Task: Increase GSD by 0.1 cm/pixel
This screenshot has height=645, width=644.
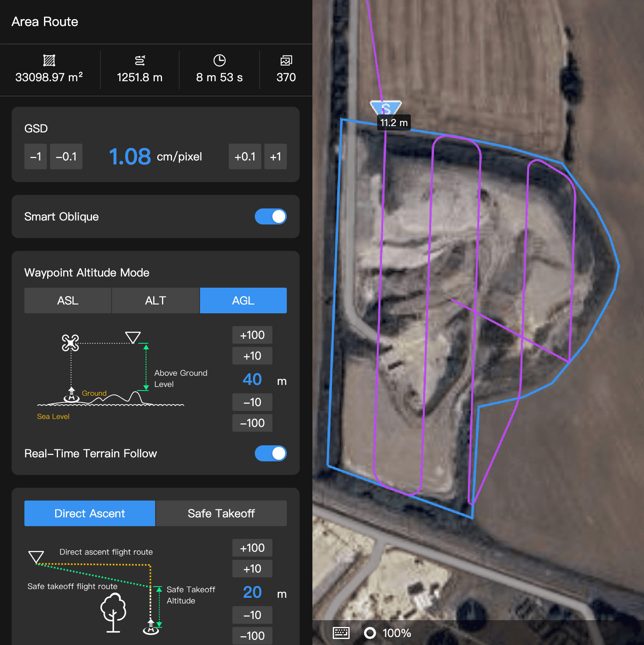Action: tap(245, 156)
